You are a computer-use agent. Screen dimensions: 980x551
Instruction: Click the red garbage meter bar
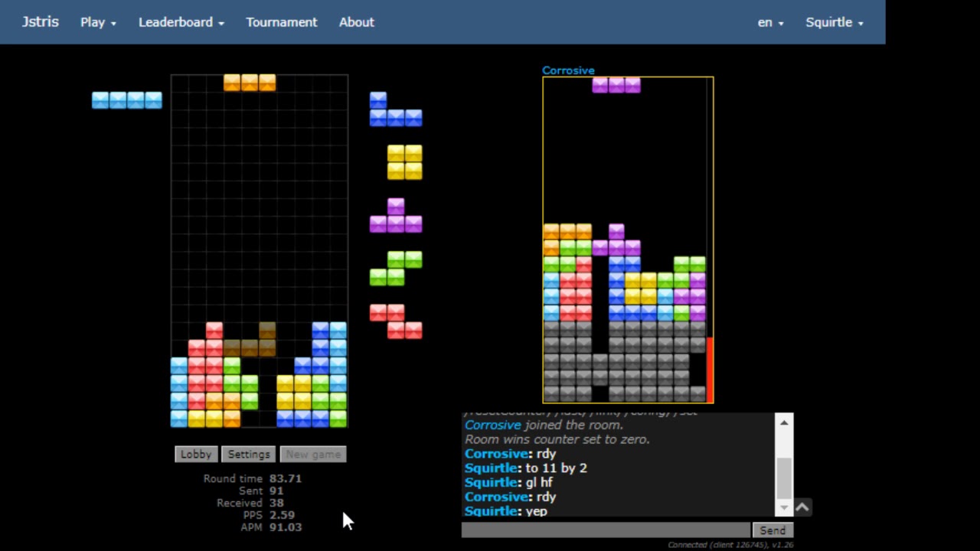click(710, 370)
